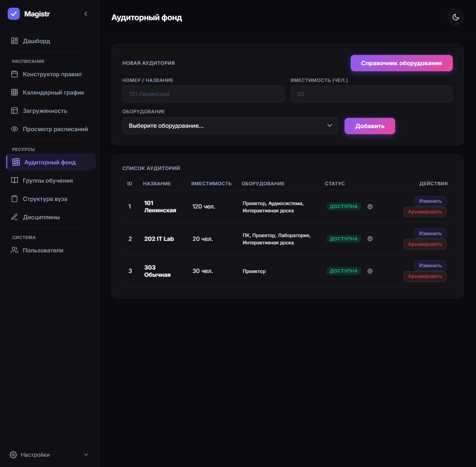
Task: Open Структура вуза section
Action: tap(51, 199)
